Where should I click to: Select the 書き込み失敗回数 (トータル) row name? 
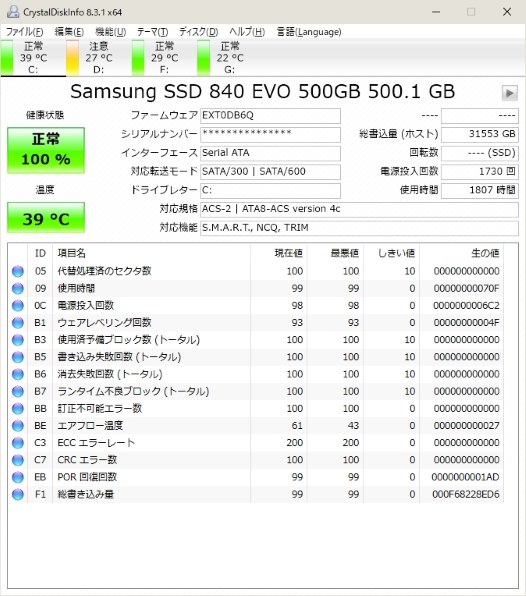point(119,357)
